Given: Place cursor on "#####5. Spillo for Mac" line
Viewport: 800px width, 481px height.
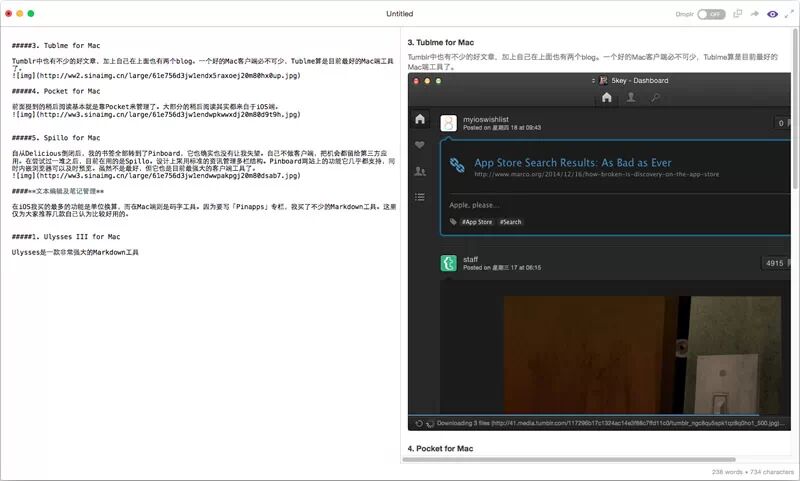Looking at the screenshot, I should coord(56,138).
